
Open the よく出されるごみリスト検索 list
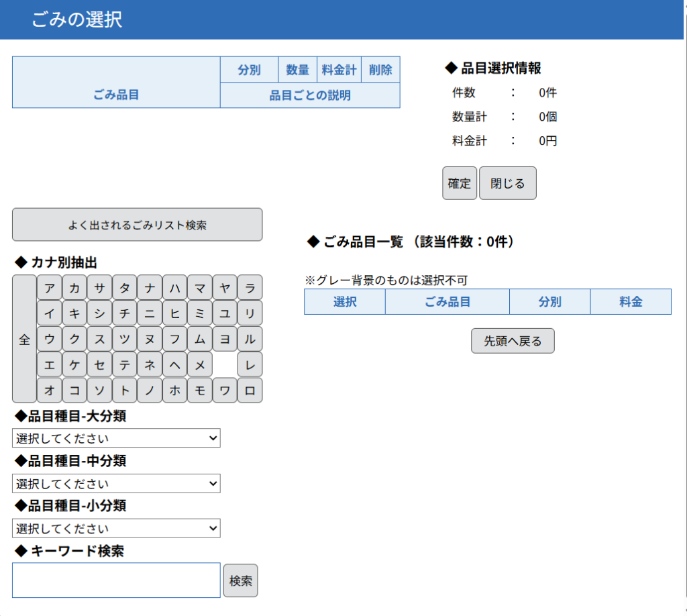137,224
